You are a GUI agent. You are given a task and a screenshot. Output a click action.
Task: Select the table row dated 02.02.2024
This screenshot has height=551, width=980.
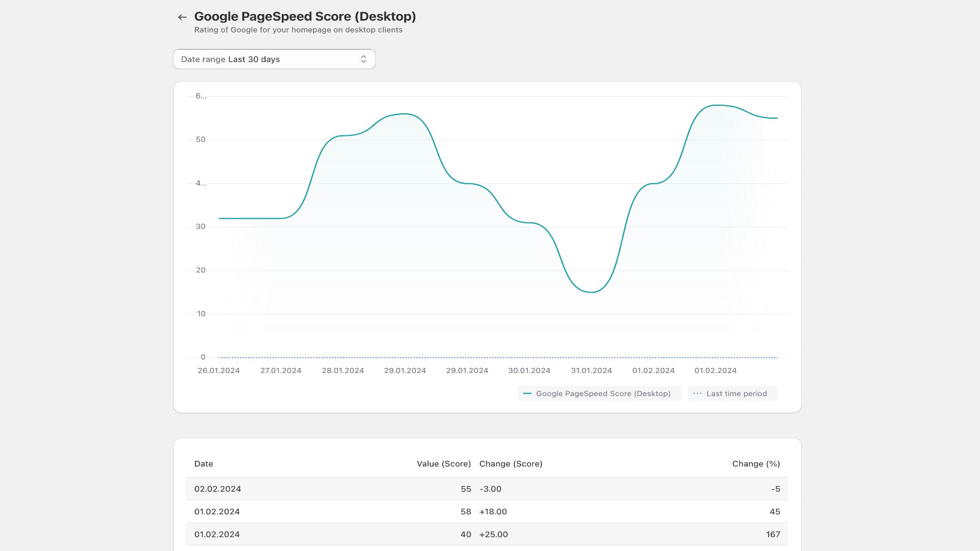(x=429, y=489)
